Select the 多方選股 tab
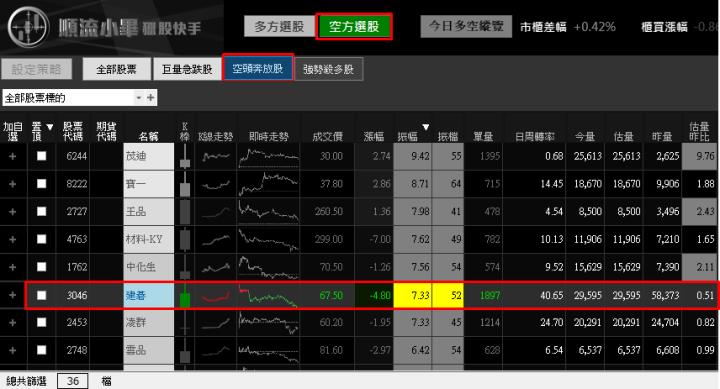This screenshot has height=389, width=720. pyautogui.click(x=279, y=27)
